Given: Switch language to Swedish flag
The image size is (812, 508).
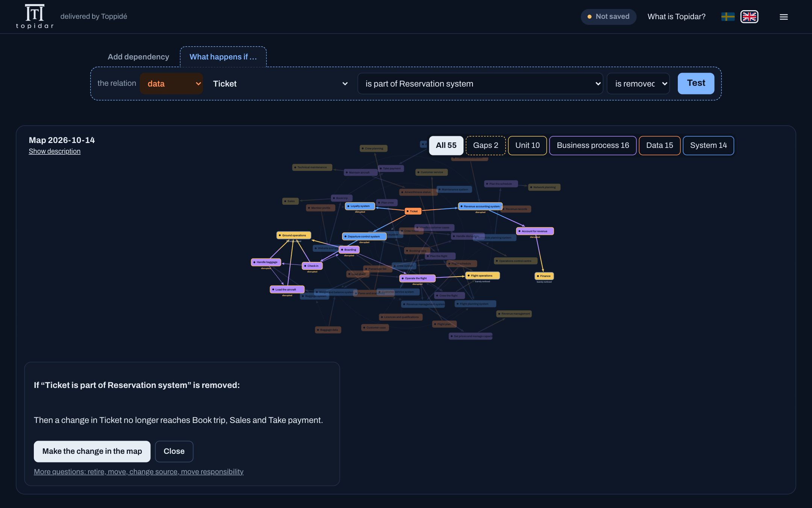Looking at the screenshot, I should [728, 17].
